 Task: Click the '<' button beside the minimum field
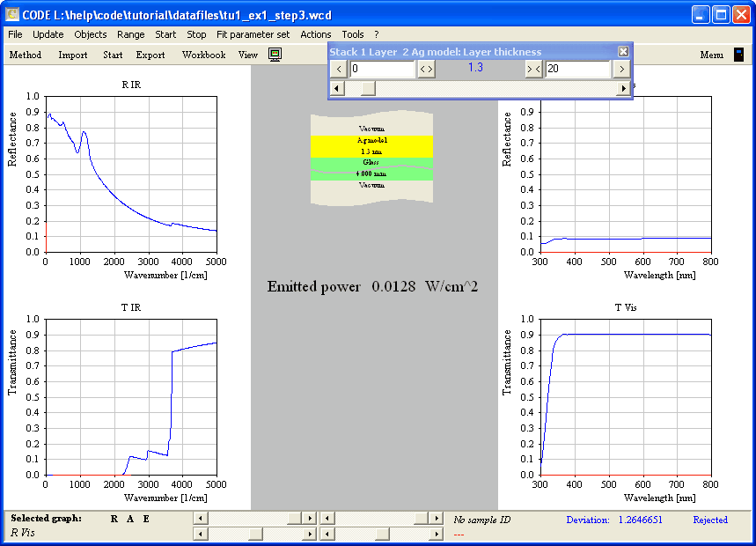[x=339, y=69]
